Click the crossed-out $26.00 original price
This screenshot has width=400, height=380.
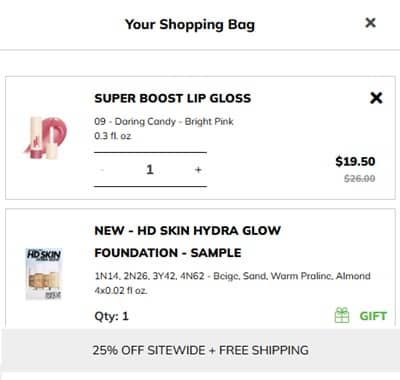pos(360,179)
